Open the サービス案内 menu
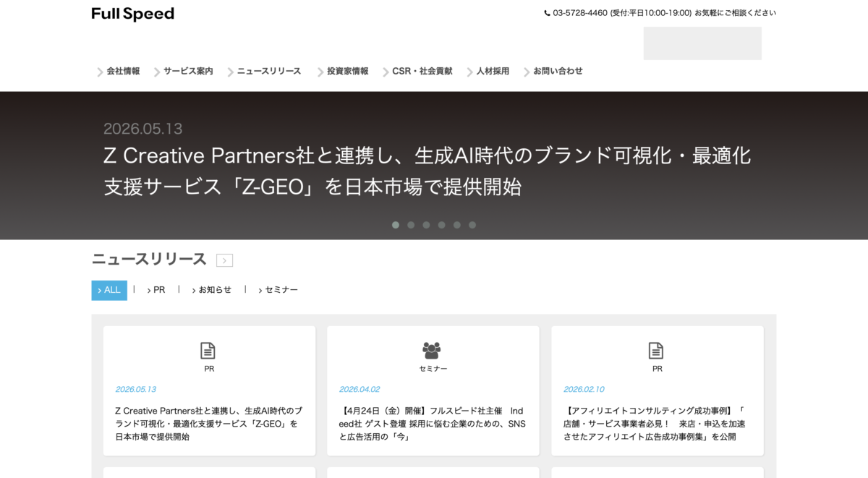Image resolution: width=868 pixels, height=478 pixels. point(188,71)
